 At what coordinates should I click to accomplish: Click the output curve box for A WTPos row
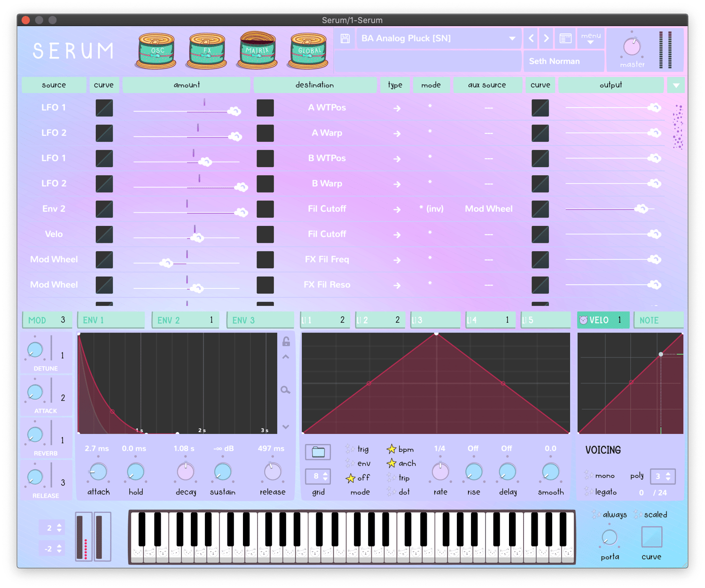tap(540, 108)
